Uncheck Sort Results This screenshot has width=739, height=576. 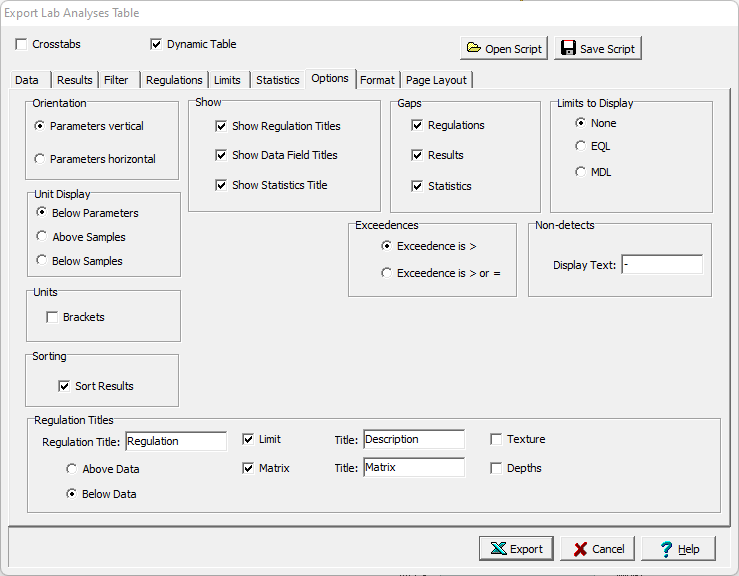pyautogui.click(x=65, y=386)
